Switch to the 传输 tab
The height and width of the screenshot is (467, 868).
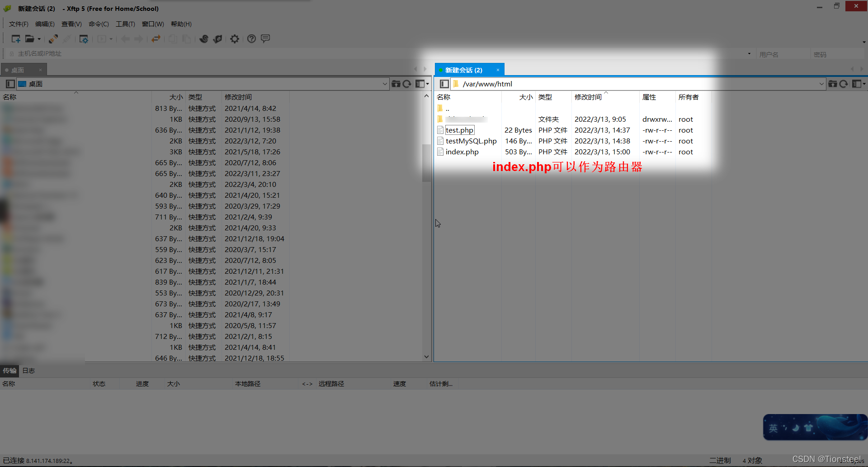pos(9,371)
